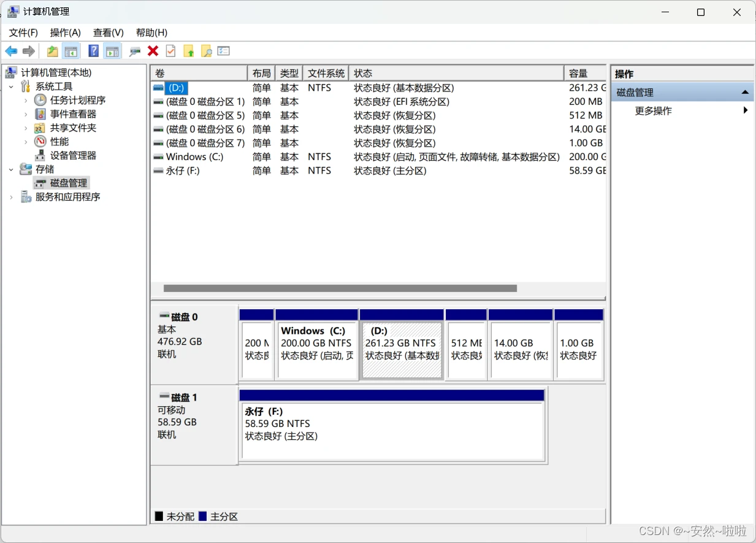Click the checklist settings icon in toolbar

tap(224, 51)
